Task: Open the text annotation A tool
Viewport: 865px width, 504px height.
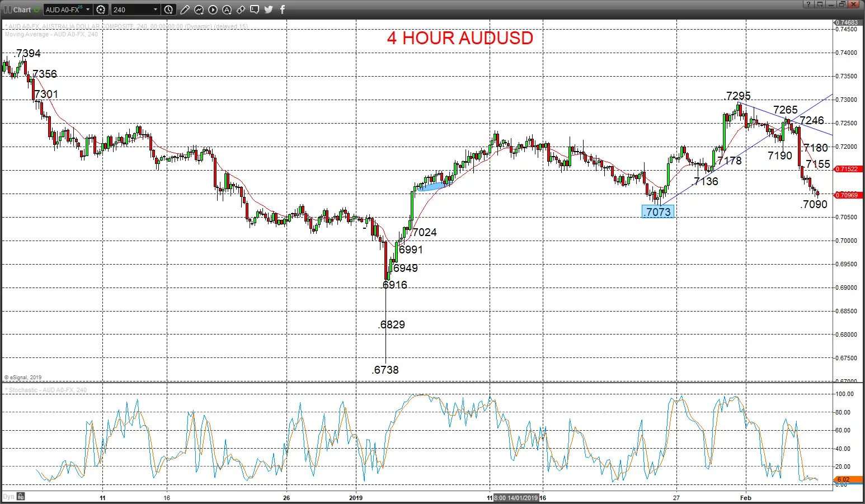Action: (x=227, y=10)
